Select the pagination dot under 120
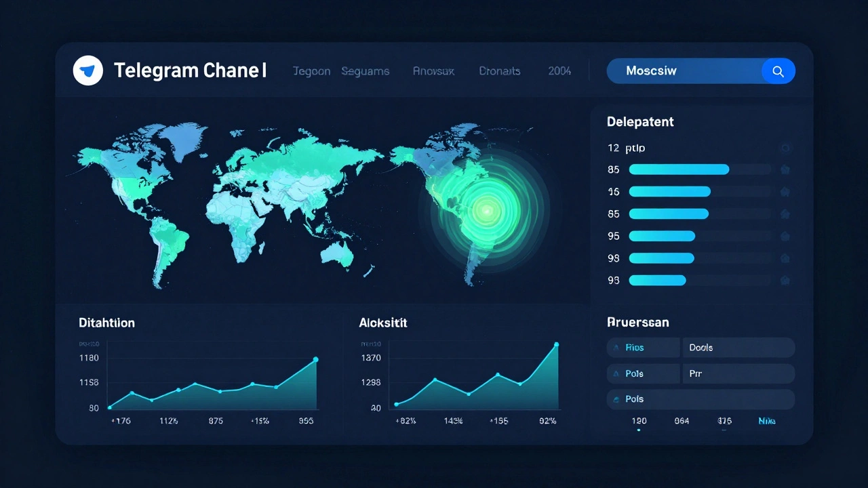Screen dimensions: 868x488 pyautogui.click(x=638, y=429)
